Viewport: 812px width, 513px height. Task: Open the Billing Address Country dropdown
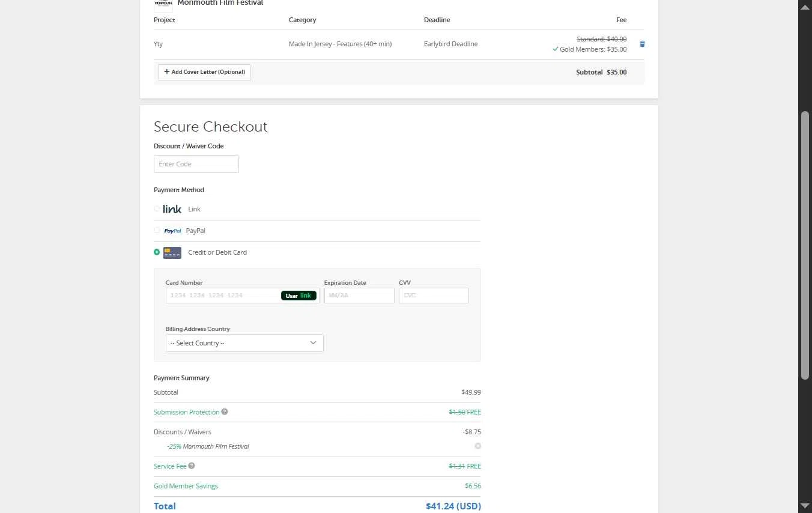(244, 343)
